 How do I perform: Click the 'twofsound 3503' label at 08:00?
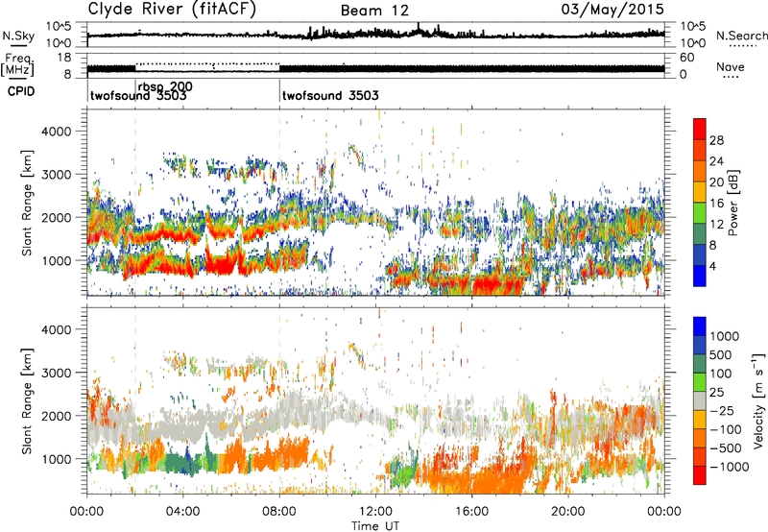tap(330, 95)
